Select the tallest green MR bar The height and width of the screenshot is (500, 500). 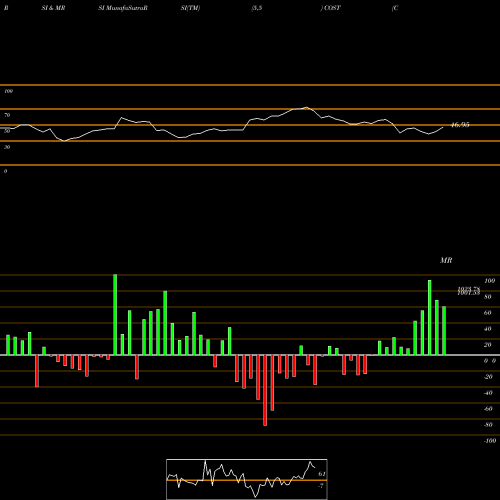coord(115,315)
